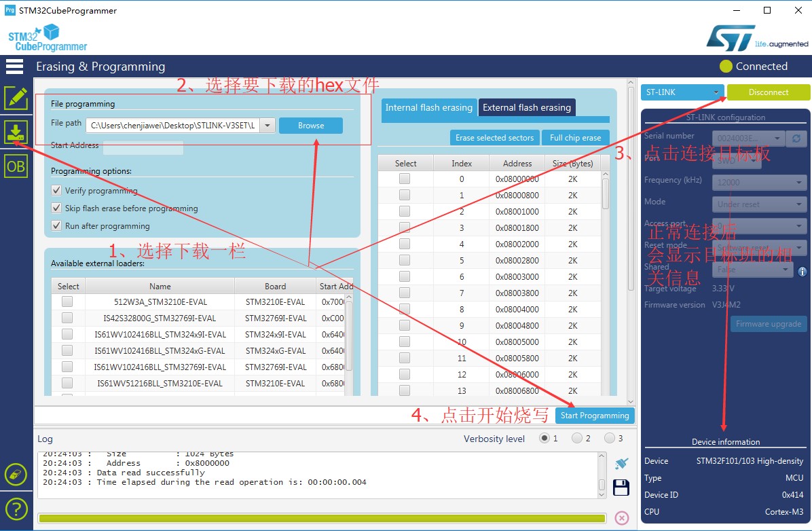Screen dimensions: 812x531
Task: Click the "0x08006800" address cell
Action: click(517, 390)
